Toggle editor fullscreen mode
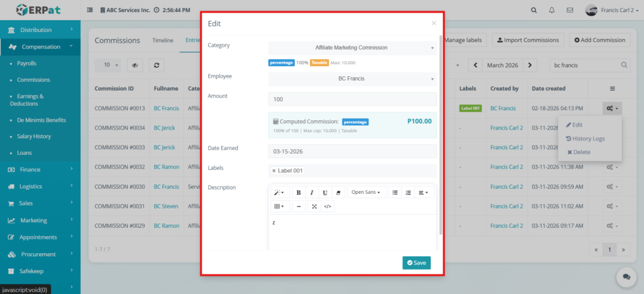Viewport: 644px width, 294px height. click(x=314, y=206)
